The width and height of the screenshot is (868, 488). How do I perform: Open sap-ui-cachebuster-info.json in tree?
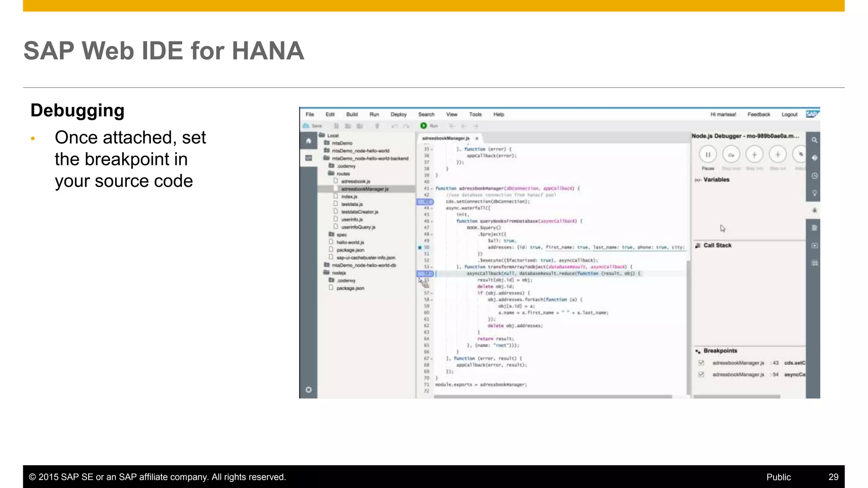(x=366, y=258)
